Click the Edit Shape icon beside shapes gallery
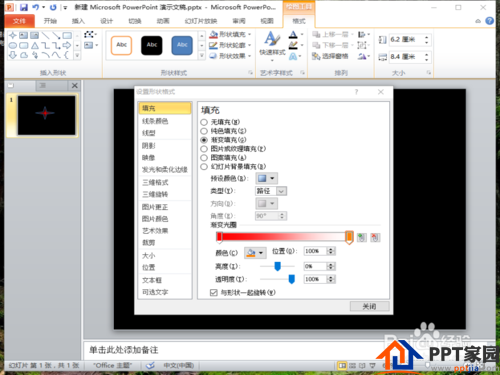Screen dimensions: 500x375 [89, 34]
